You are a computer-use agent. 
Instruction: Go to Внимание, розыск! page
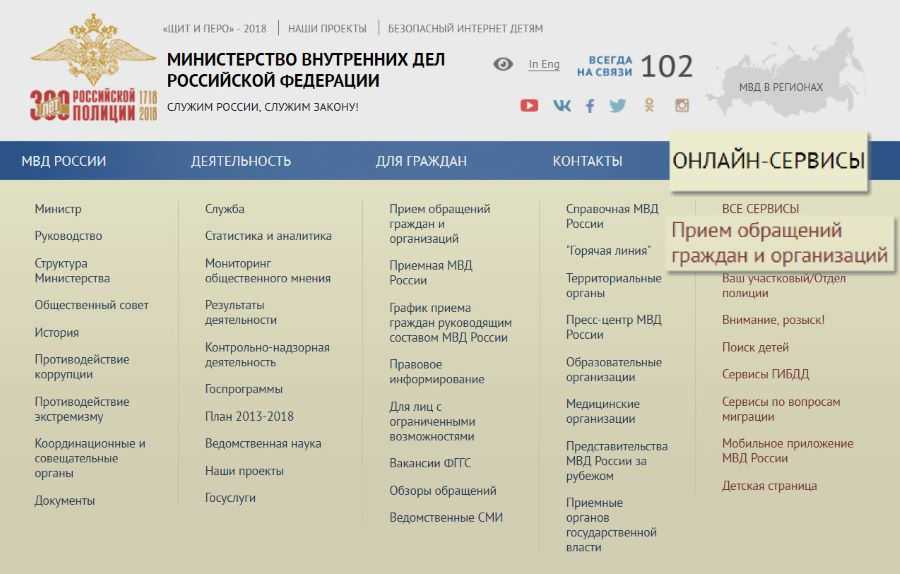[773, 320]
